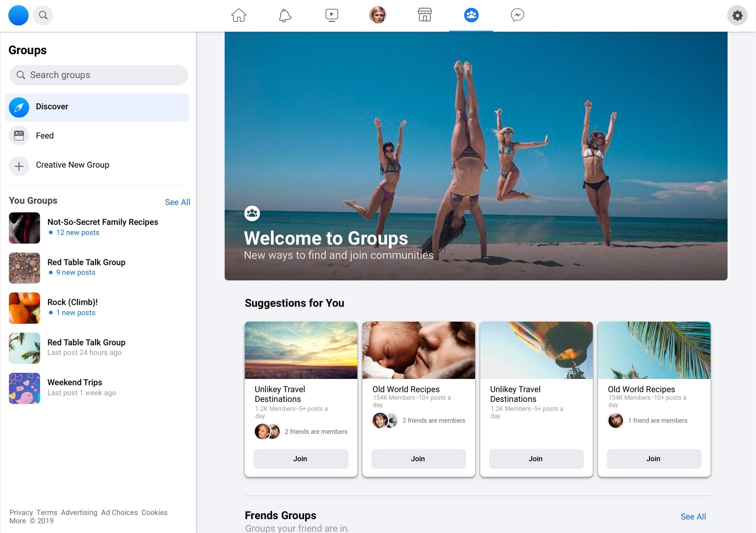
Task: Open the Weekend Trips group thumbnail
Action: pos(24,388)
